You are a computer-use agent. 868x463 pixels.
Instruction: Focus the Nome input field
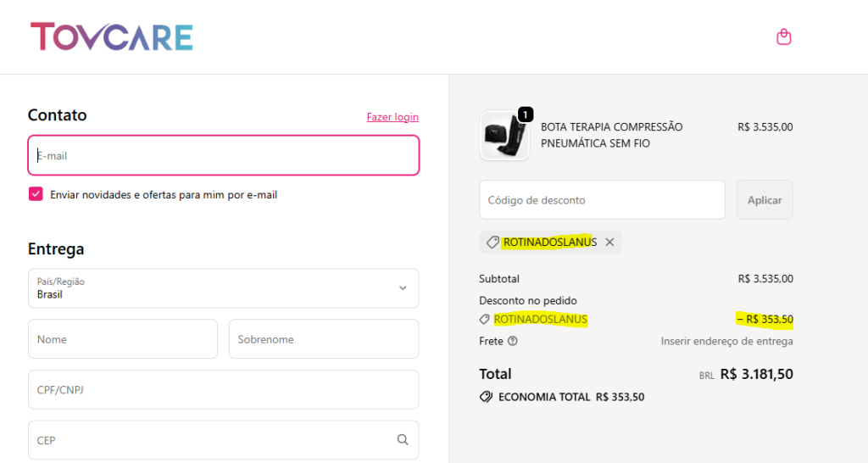coord(123,339)
